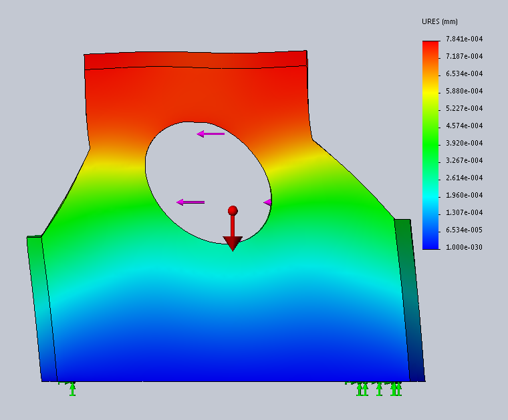Select the lower-left magenta force arrow
508x420 pixels.
190,202
